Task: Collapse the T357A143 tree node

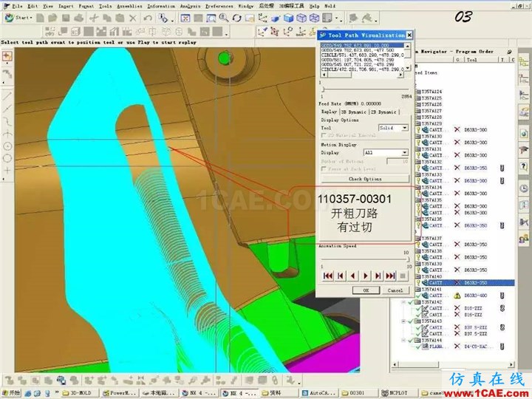Action: pos(403,321)
